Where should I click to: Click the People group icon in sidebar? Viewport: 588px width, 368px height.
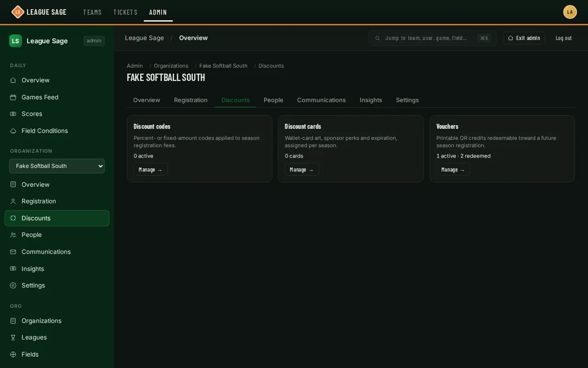(13, 235)
